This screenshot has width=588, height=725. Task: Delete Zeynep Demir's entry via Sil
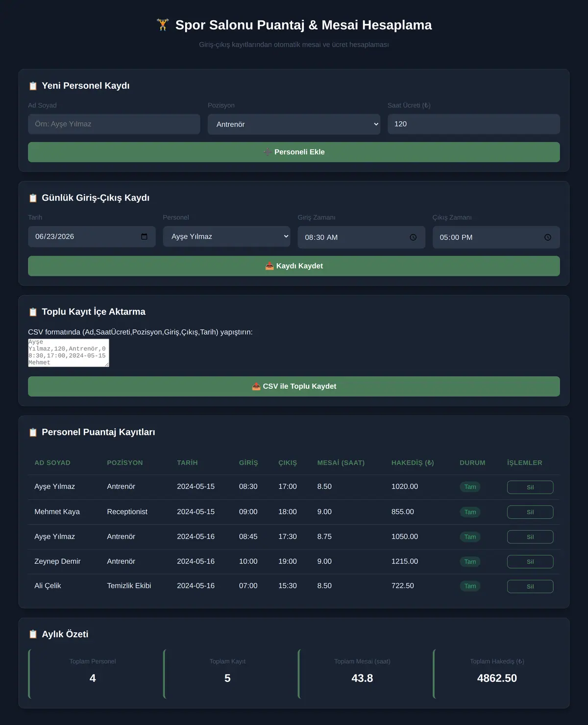[530, 562]
